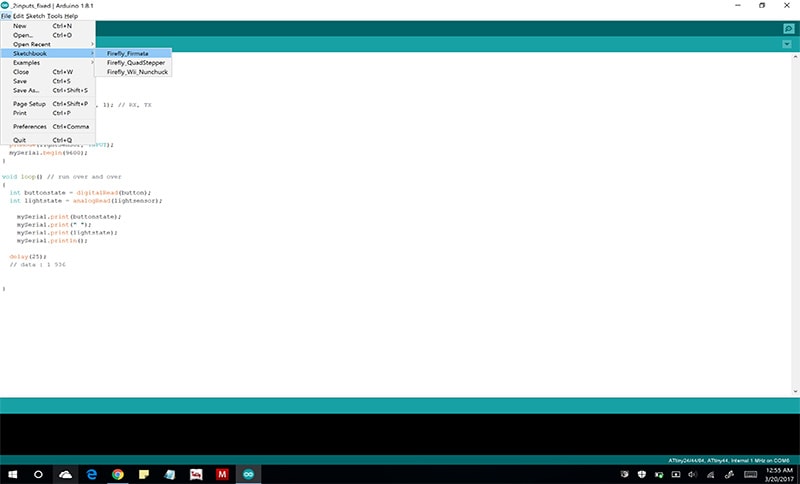Launch Google Chrome from taskbar
Screen dimensions: 800x484
pos(118,474)
